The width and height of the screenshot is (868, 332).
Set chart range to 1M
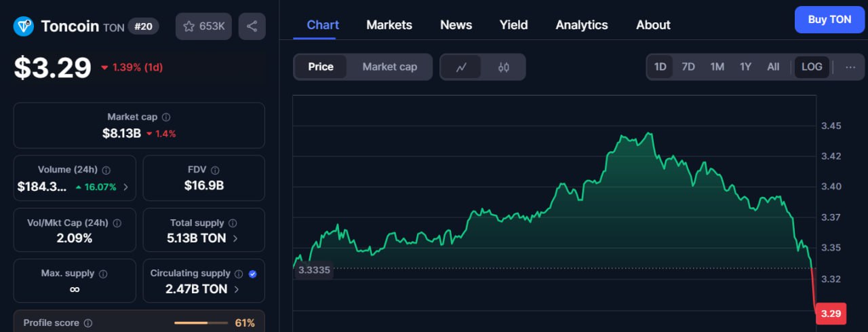pyautogui.click(x=717, y=67)
